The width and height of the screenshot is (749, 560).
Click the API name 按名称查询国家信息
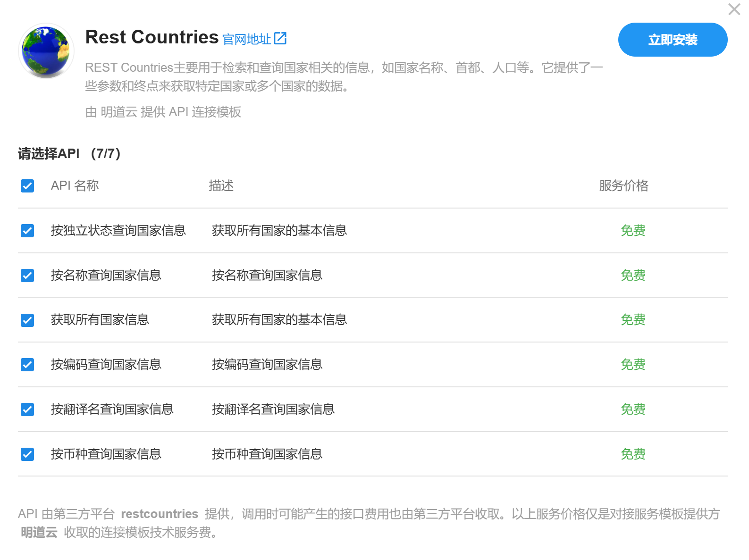[106, 276]
